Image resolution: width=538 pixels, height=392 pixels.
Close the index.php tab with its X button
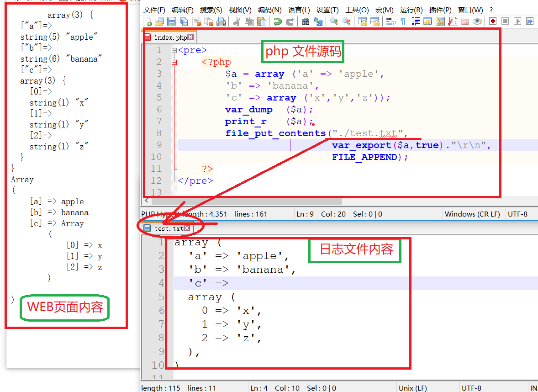190,37
